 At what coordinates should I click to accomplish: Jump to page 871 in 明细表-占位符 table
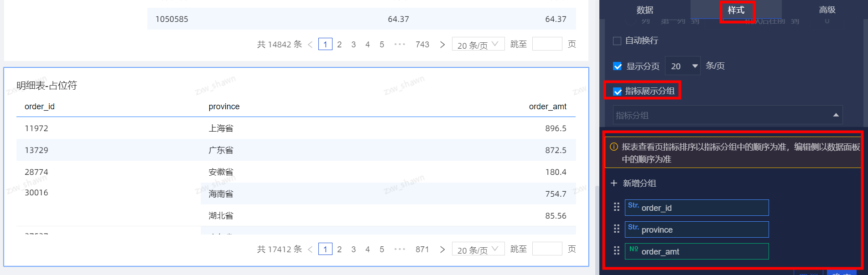(422, 250)
